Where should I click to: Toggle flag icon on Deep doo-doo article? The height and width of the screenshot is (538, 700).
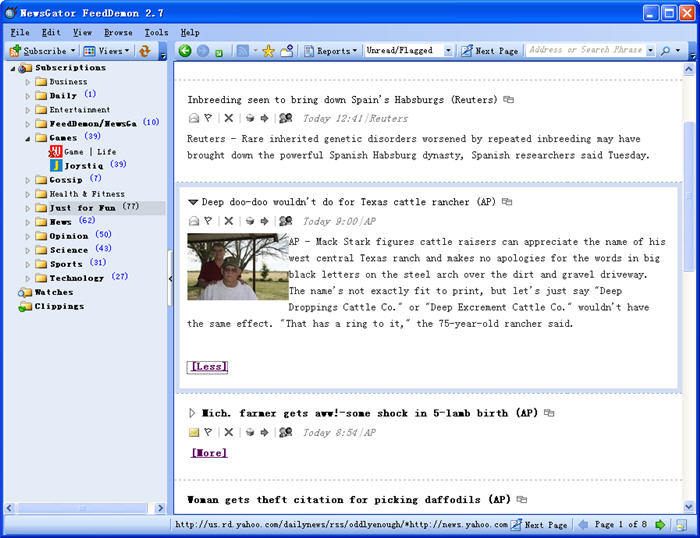208,221
